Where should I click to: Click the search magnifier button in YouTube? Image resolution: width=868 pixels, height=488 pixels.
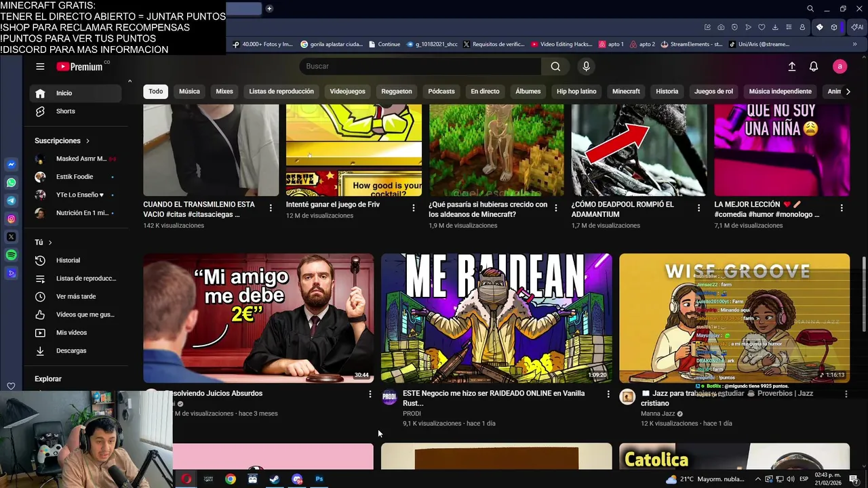(555, 66)
